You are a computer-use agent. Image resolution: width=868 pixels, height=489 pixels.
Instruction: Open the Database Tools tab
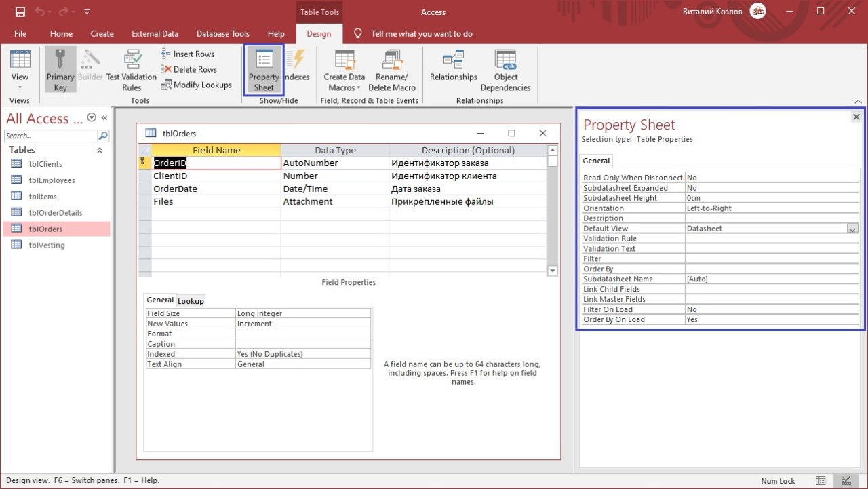coord(223,33)
